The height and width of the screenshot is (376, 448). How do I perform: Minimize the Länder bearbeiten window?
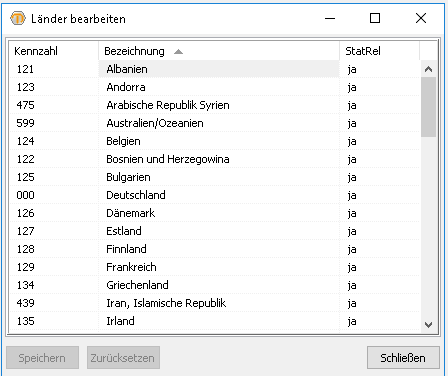pyautogui.click(x=330, y=18)
